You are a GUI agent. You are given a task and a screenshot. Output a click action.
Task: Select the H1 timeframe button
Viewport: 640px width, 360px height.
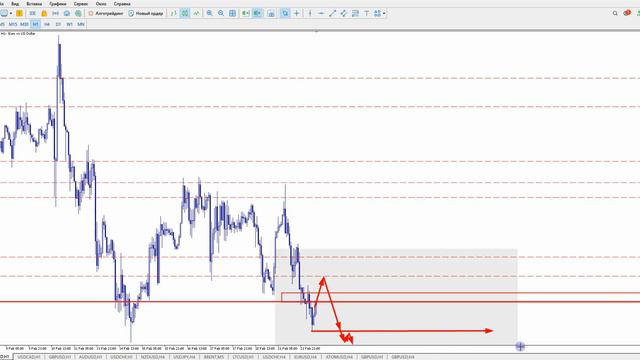point(36,24)
